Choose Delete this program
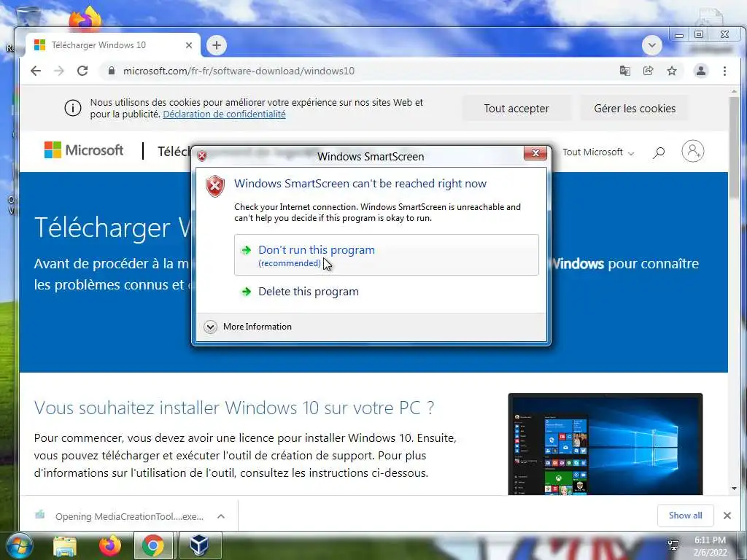Viewport: 747px width, 560px height. click(309, 292)
